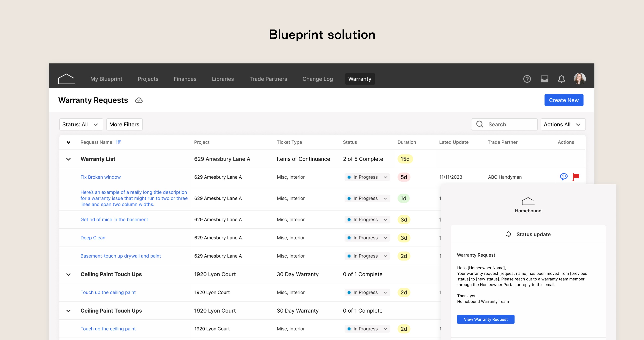Click the Request Name sort icon
The image size is (644, 340).
[119, 142]
